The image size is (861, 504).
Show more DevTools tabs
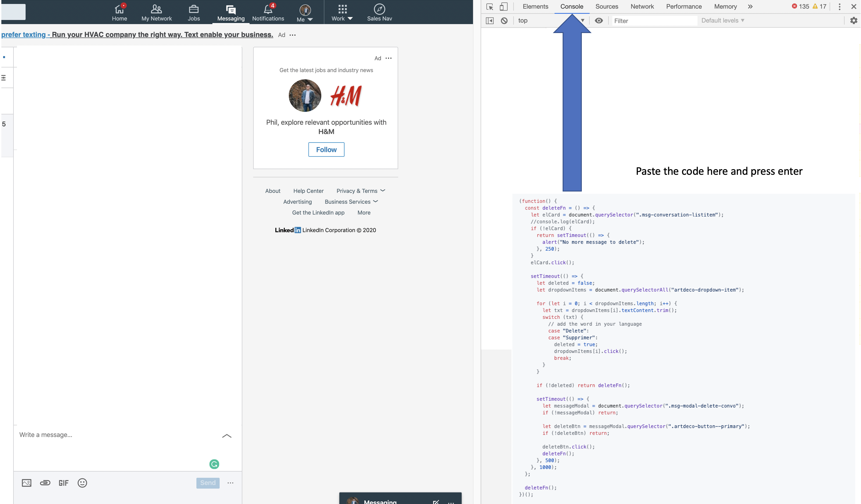750,6
